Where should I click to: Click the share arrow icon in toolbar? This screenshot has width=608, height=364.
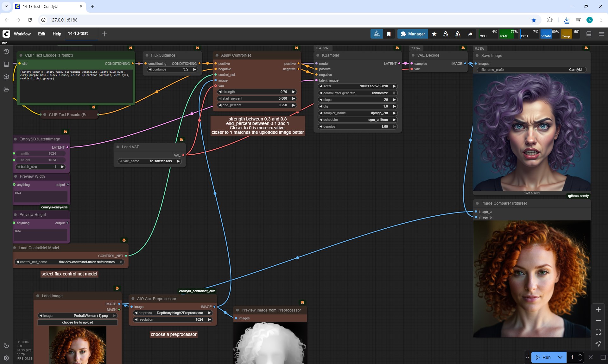click(x=470, y=34)
